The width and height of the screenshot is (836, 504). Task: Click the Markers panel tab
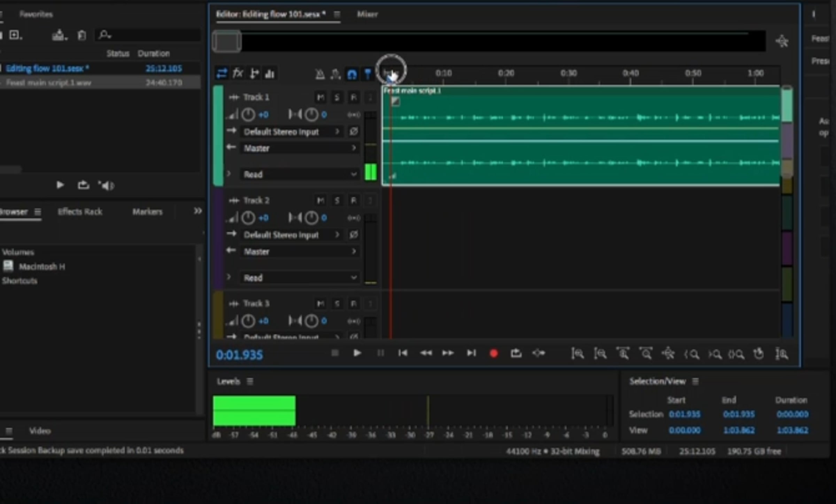click(147, 212)
